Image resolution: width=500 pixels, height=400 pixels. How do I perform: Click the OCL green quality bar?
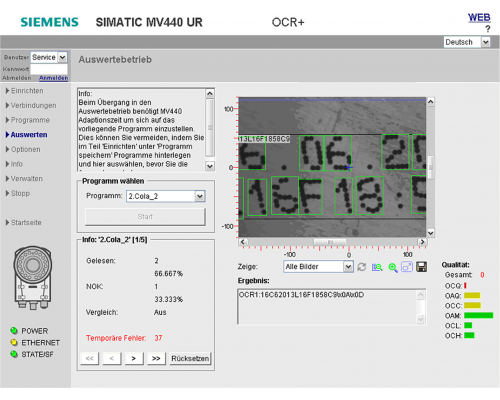(x=468, y=325)
